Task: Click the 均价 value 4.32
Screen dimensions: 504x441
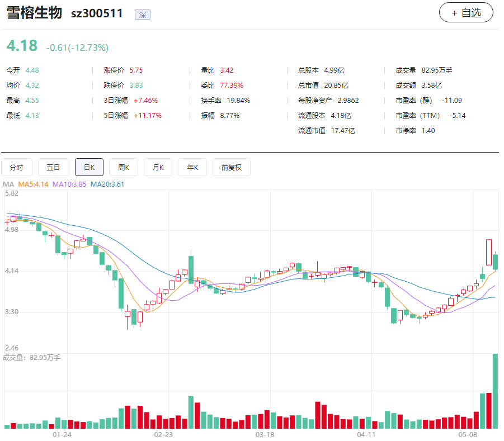Action: [x=32, y=86]
